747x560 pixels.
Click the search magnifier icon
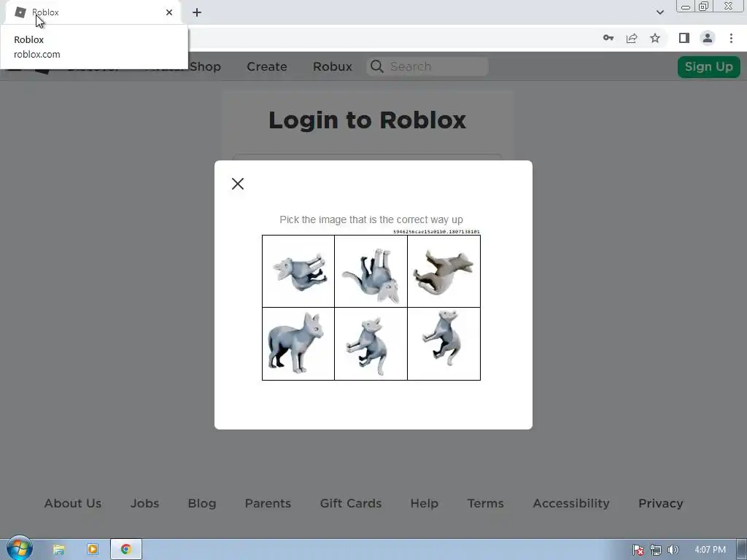(377, 66)
